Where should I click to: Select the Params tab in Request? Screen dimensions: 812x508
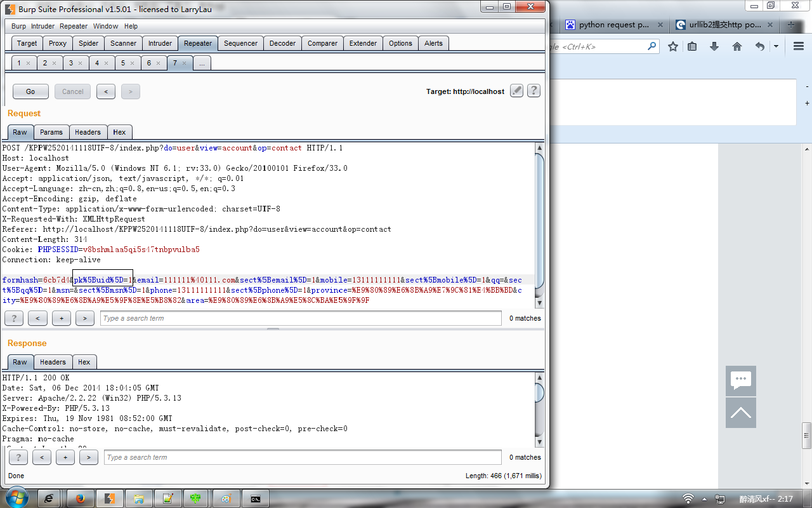[x=51, y=132]
